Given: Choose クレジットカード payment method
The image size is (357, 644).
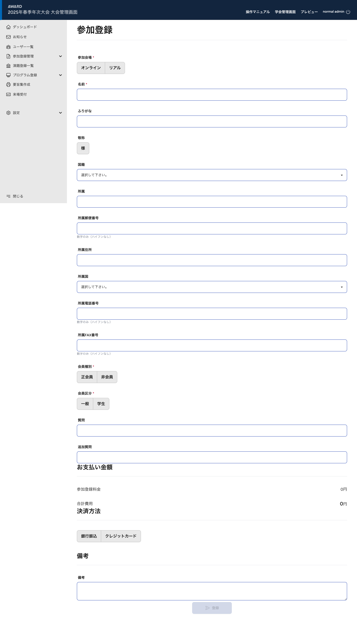Looking at the screenshot, I should pos(121,536).
